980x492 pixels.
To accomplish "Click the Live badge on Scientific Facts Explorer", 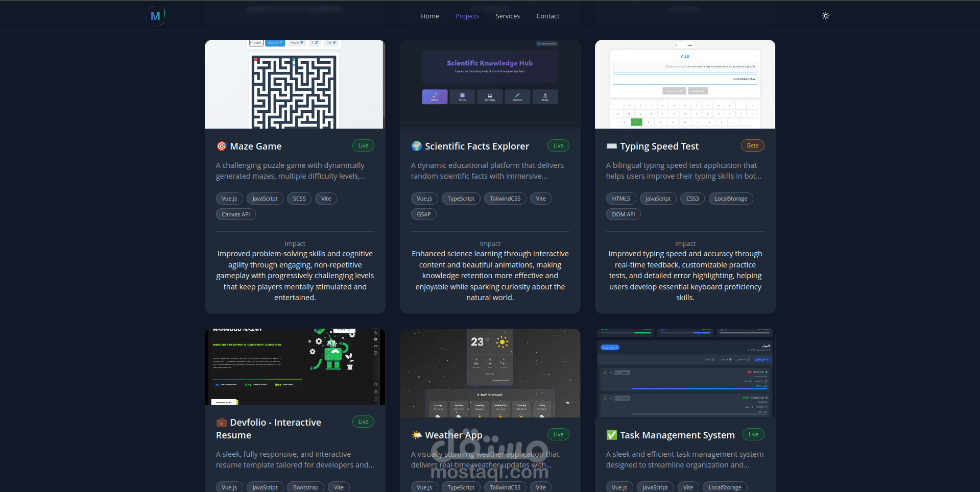I will click(558, 146).
